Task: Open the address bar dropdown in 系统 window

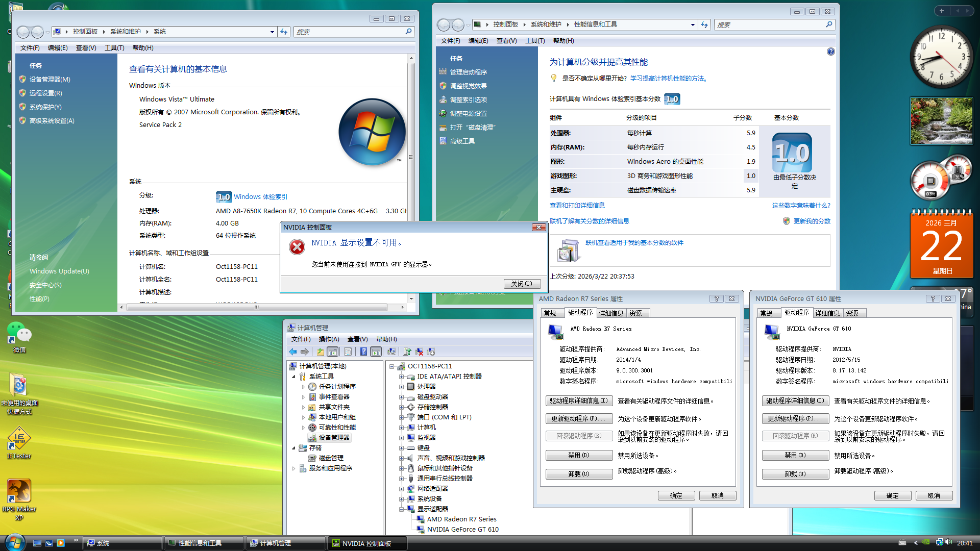Action: [272, 32]
